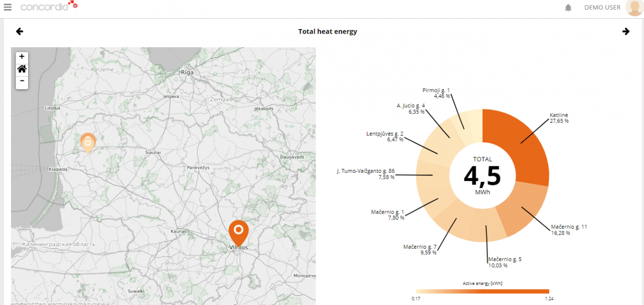This screenshot has height=305, width=644.
Task: Click the Active energy color scale bar
Action: (482, 291)
